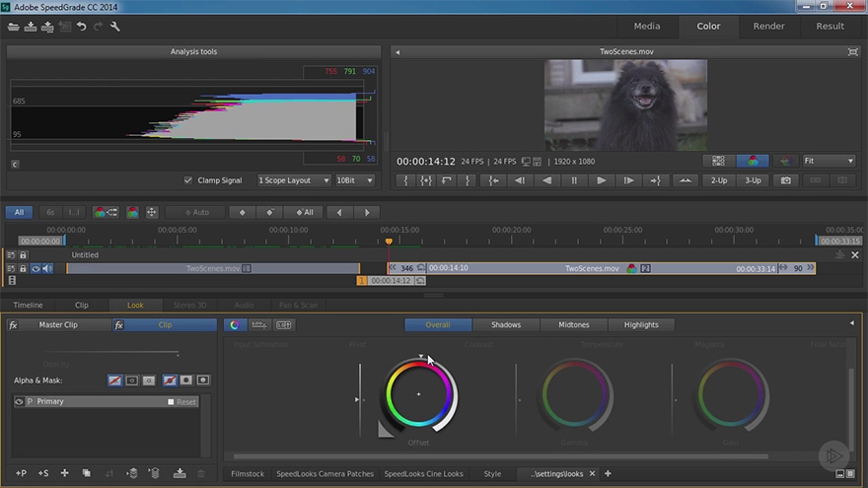Open the 10Bit depth dropdown
Image resolution: width=868 pixels, height=488 pixels.
(355, 180)
